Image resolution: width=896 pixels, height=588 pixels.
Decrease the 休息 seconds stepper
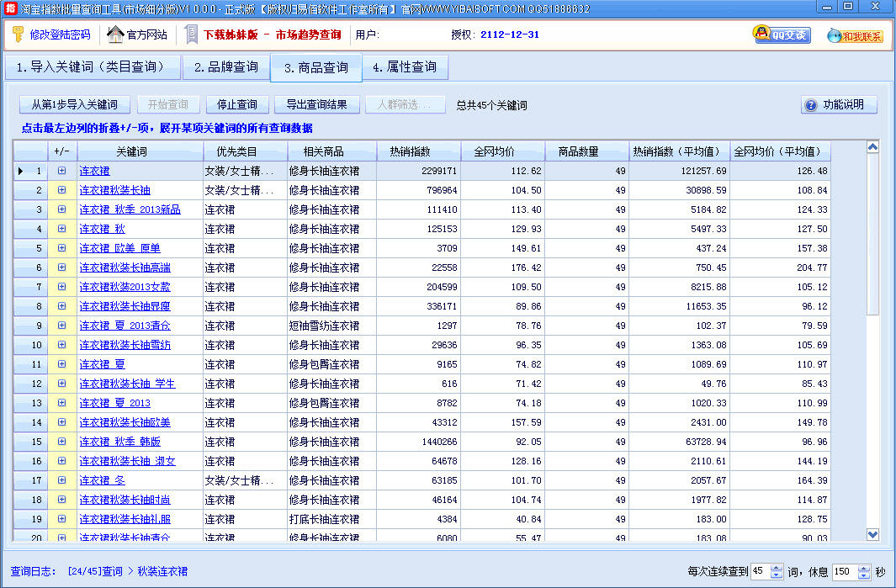[x=864, y=575]
